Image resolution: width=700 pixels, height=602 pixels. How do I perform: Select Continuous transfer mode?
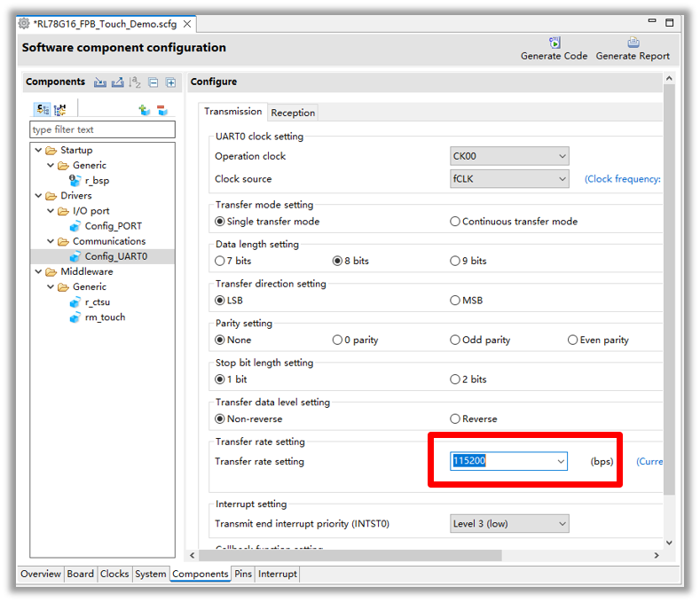coord(455,222)
